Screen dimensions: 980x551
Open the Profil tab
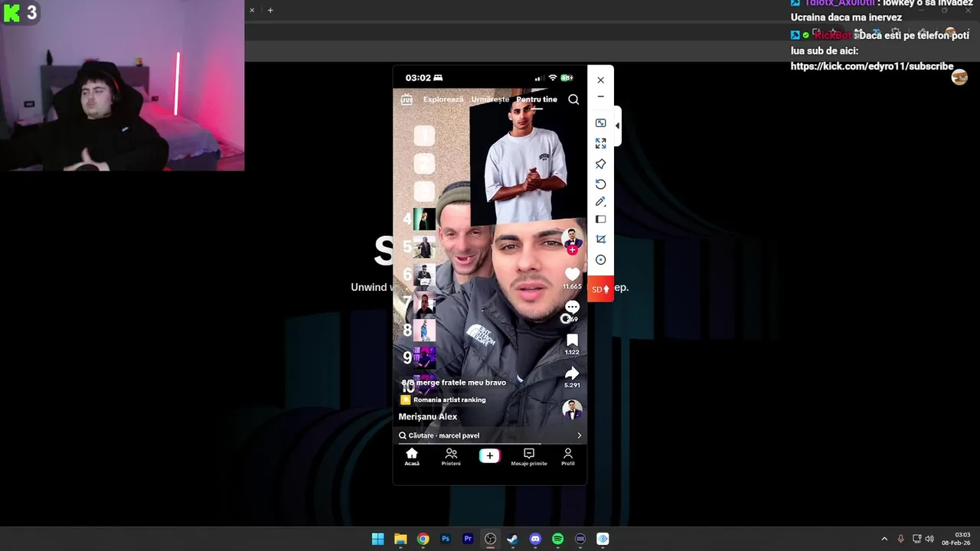[568, 457]
